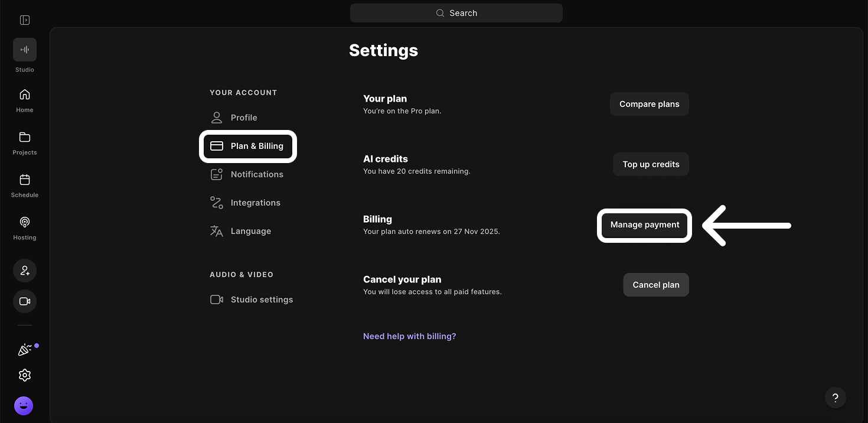The height and width of the screenshot is (423, 868).
Task: Select Profile in account settings
Action: click(x=243, y=118)
